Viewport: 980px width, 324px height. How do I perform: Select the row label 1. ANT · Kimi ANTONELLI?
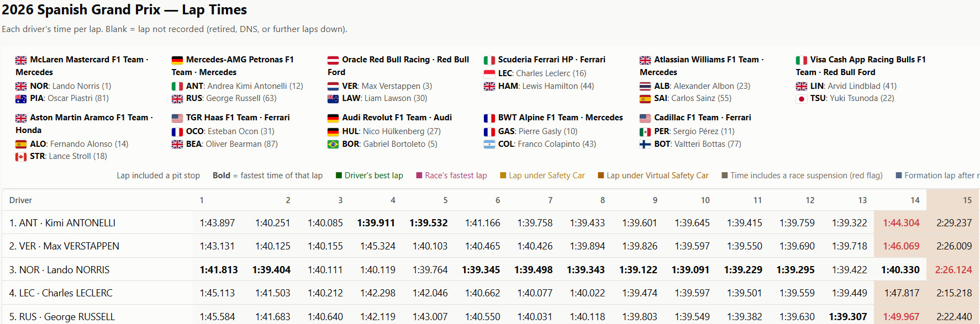point(62,223)
